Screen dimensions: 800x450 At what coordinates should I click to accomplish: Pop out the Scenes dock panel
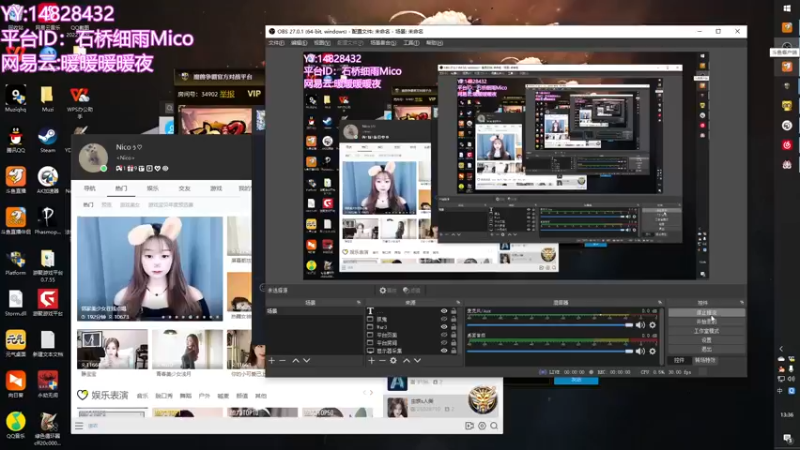pyautogui.click(x=358, y=303)
